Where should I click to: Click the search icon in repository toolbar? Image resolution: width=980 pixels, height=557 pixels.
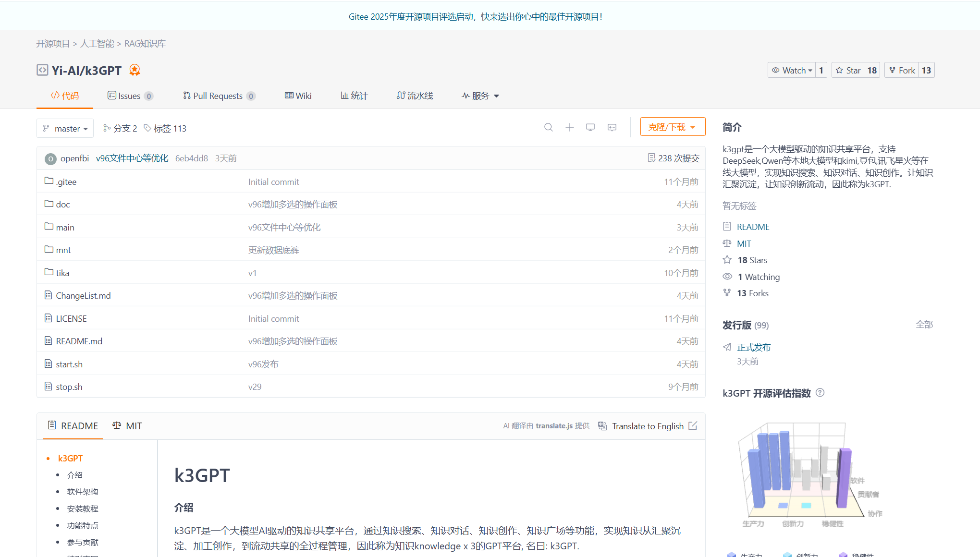(548, 128)
